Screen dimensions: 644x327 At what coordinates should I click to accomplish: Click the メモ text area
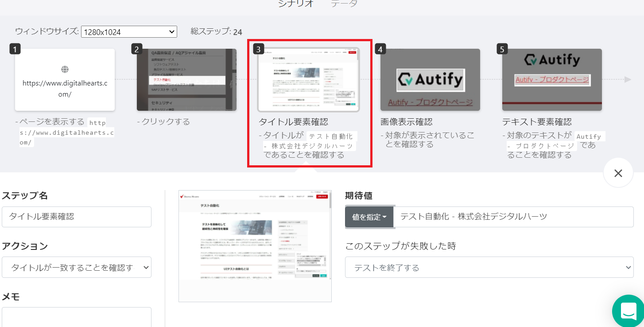77,317
